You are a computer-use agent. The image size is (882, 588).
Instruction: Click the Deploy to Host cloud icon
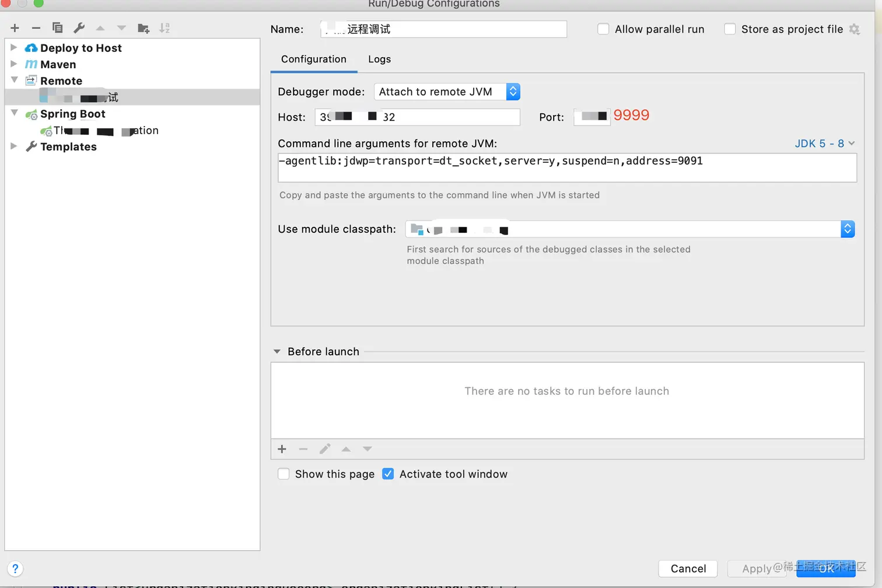click(32, 48)
